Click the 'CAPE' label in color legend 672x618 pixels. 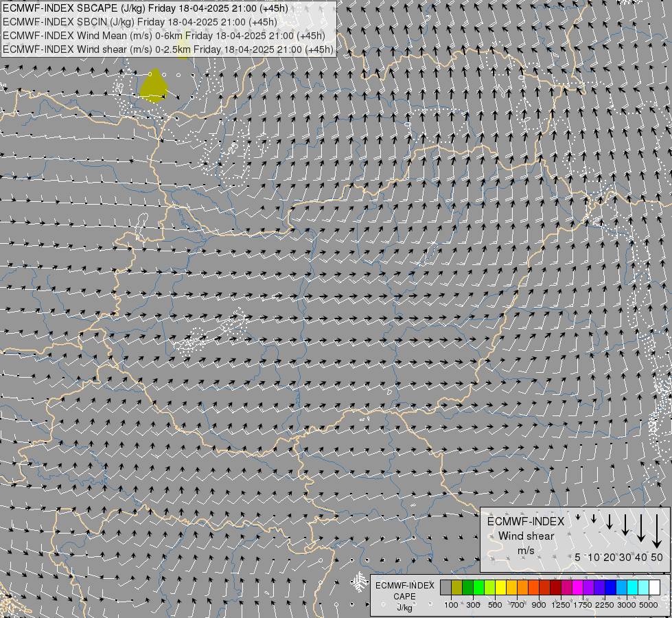404,597
